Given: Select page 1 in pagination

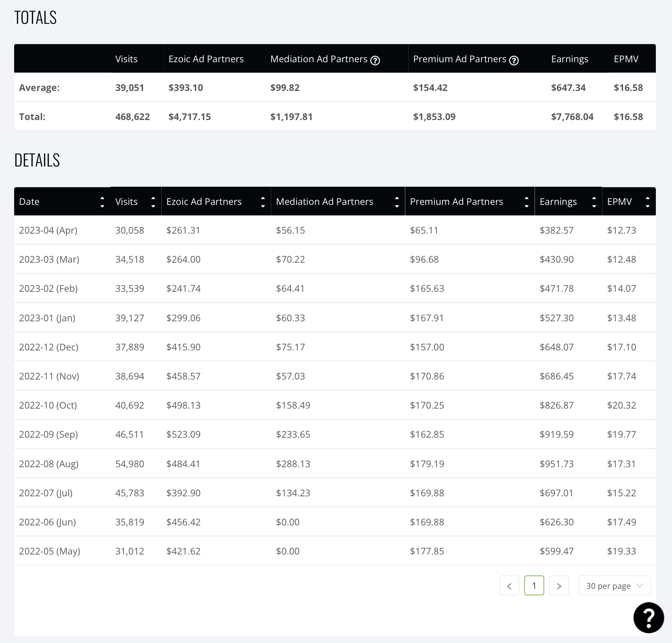Looking at the screenshot, I should [534, 586].
